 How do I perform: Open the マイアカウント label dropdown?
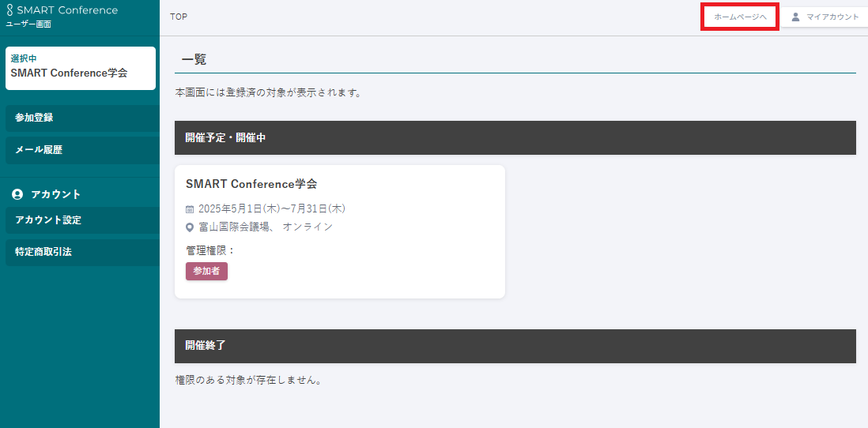coord(832,17)
